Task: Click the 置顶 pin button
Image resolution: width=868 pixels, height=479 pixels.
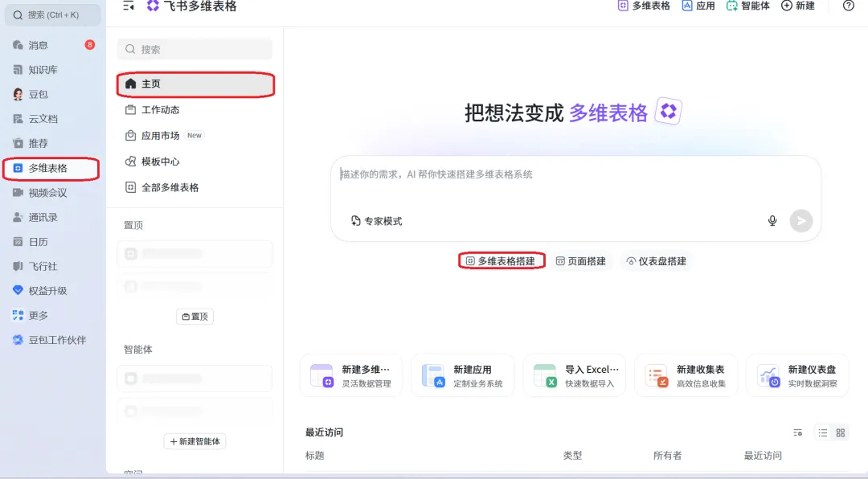Action: [194, 317]
